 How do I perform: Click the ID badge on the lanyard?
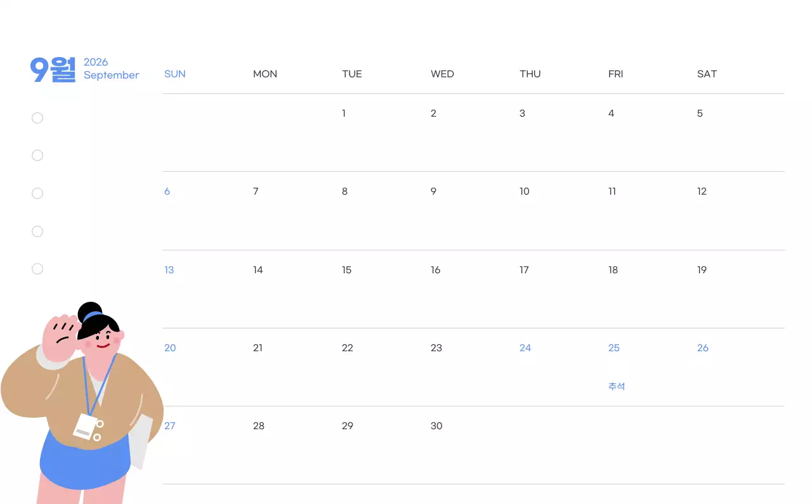pos(86,427)
